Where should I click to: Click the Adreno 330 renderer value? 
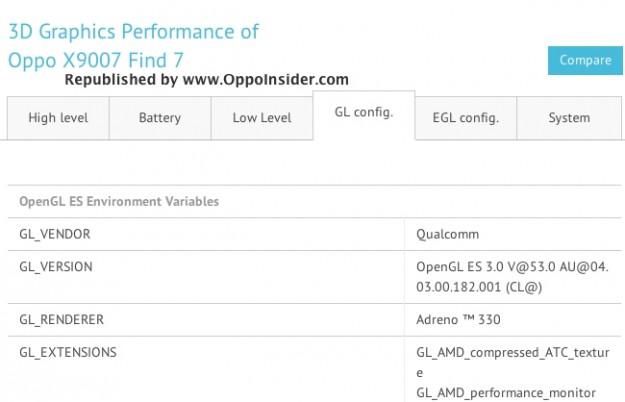[458, 320]
